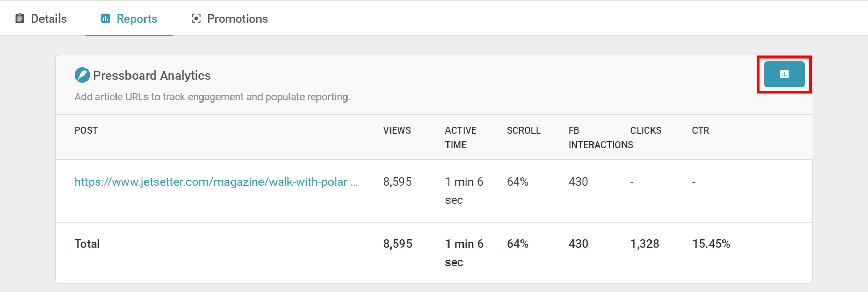The height and width of the screenshot is (292, 868).
Task: Click the target icon beside Promotions
Action: [x=196, y=19]
